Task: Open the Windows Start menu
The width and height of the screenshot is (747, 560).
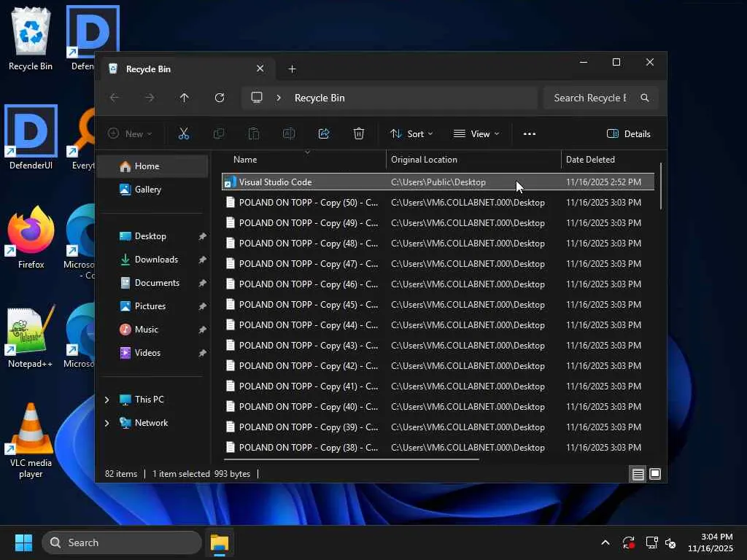Action: (x=23, y=542)
